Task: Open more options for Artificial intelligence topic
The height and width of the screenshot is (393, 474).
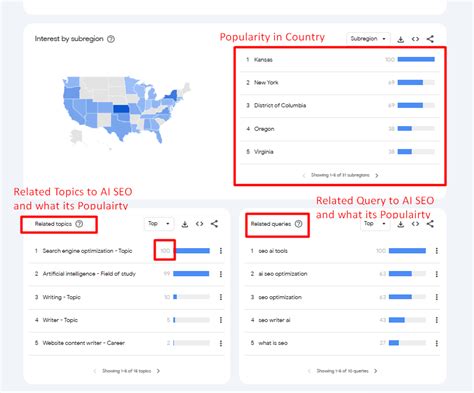Action: pyautogui.click(x=221, y=274)
